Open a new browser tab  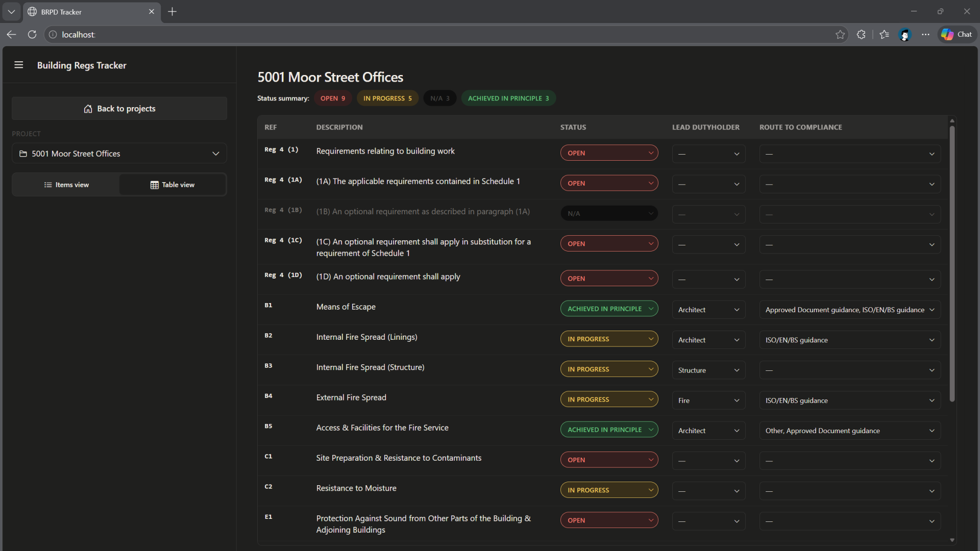click(173, 11)
